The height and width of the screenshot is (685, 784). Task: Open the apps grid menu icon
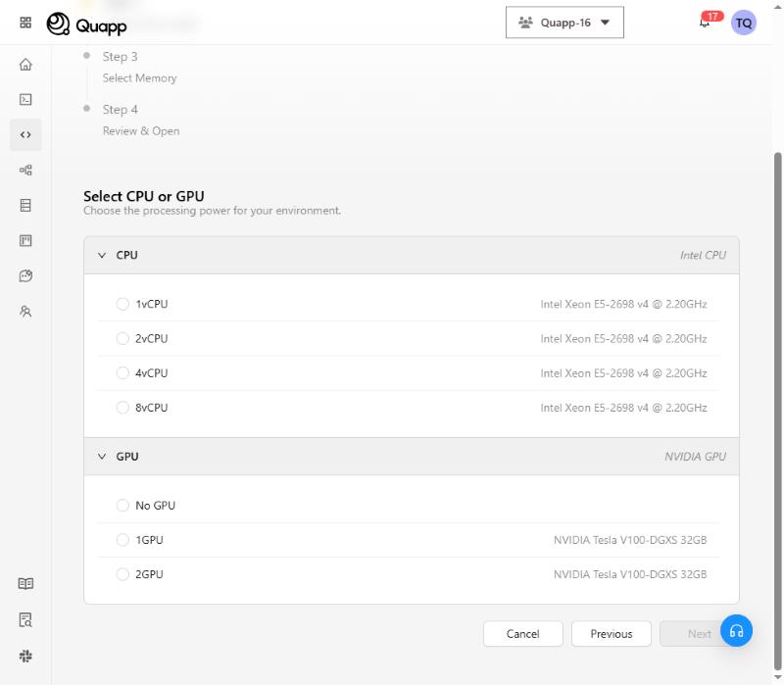[25, 23]
